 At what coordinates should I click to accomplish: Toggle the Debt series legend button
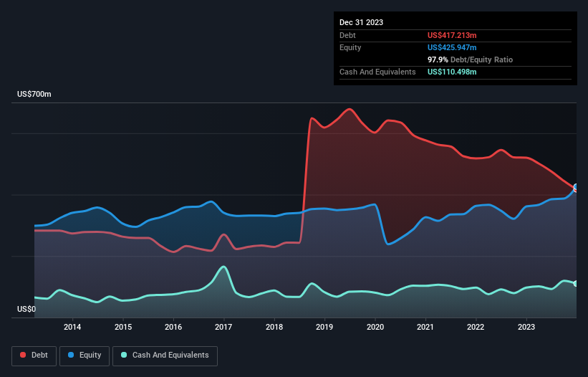pos(34,355)
